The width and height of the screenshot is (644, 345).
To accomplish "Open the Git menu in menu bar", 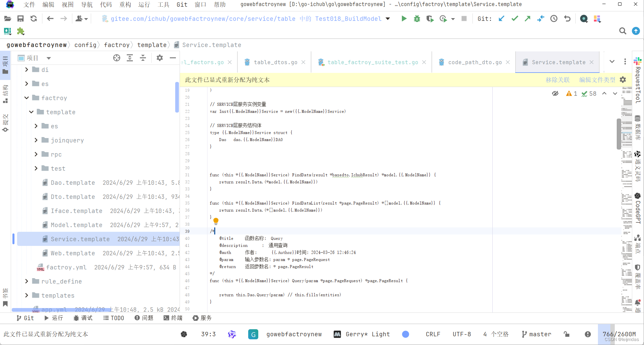I will pos(182,4).
